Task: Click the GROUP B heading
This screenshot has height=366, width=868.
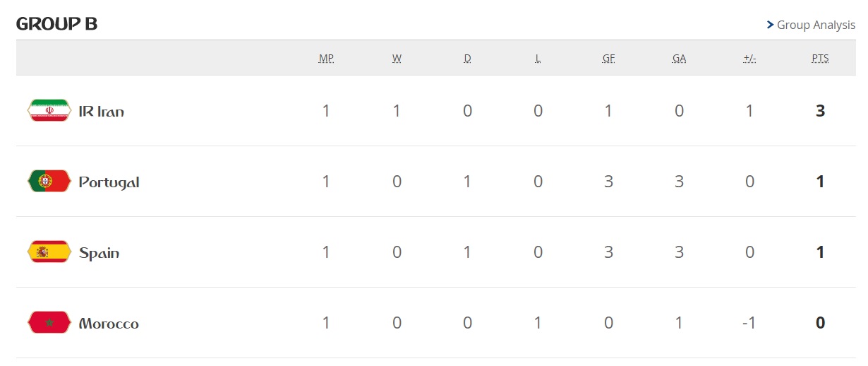Action: coord(56,24)
